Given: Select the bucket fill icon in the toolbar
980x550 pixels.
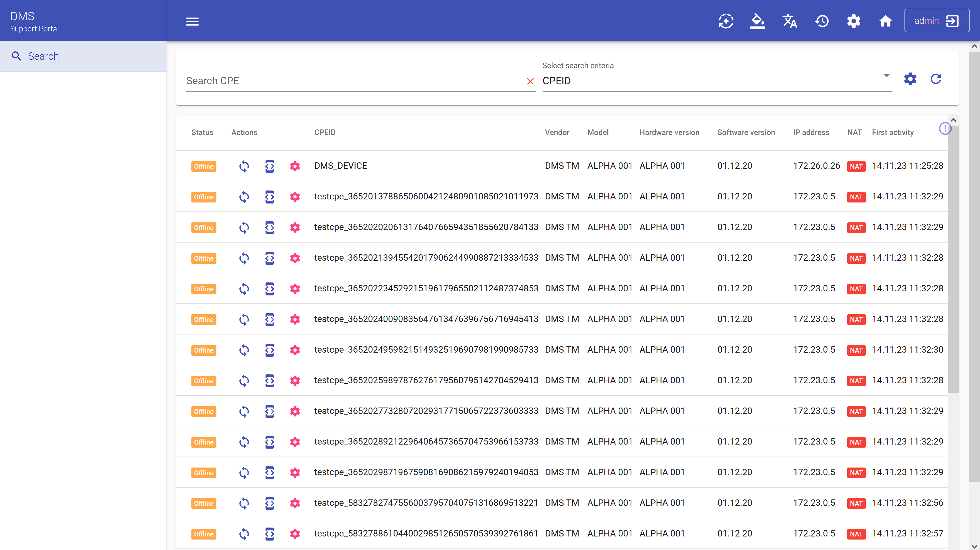Looking at the screenshot, I should point(757,21).
